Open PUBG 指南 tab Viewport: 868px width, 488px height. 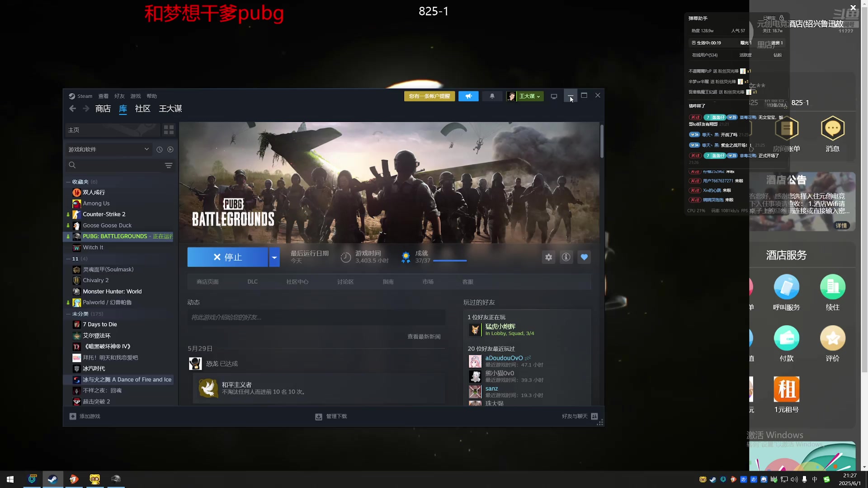pyautogui.click(x=388, y=282)
